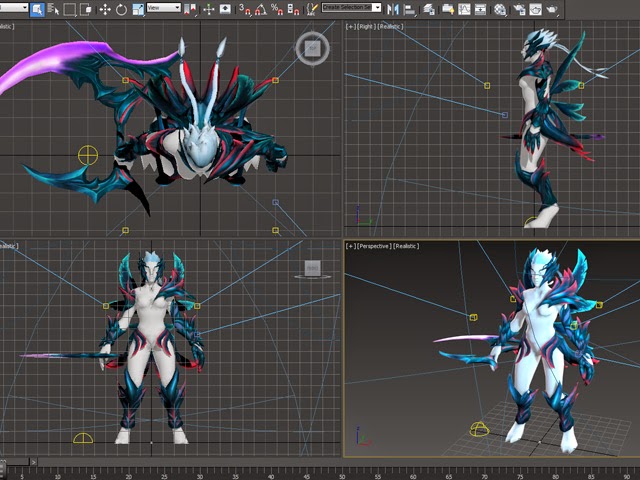Open the [+] menu of Right viewport
The height and width of the screenshot is (480, 640).
(x=351, y=27)
